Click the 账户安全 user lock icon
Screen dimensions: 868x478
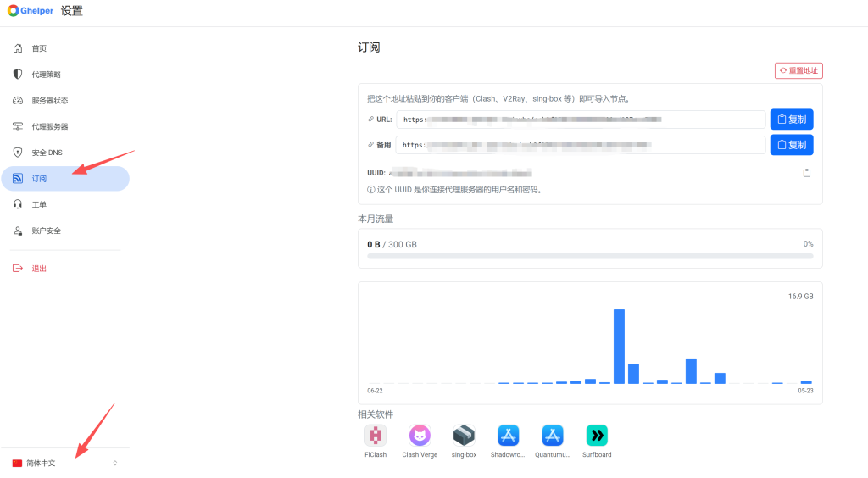18,231
